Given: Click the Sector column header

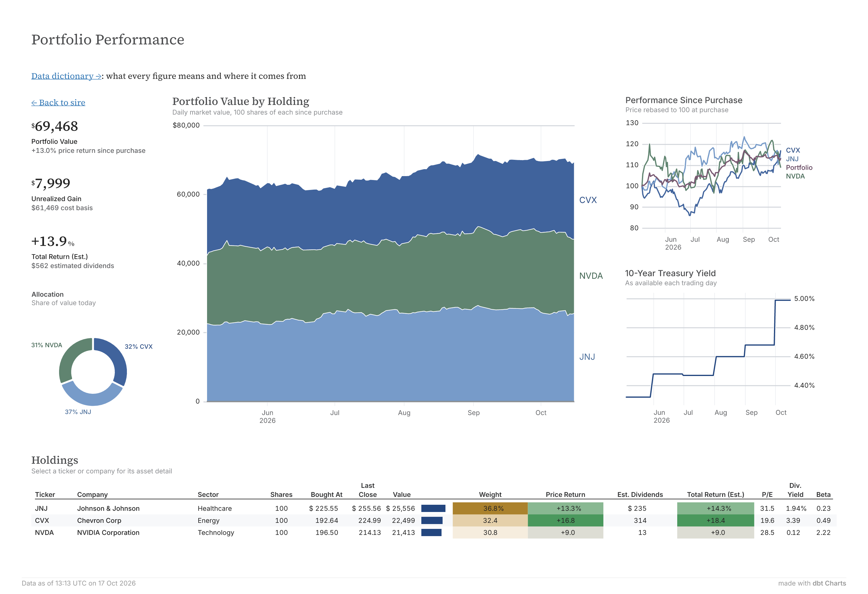Looking at the screenshot, I should pos(208,494).
